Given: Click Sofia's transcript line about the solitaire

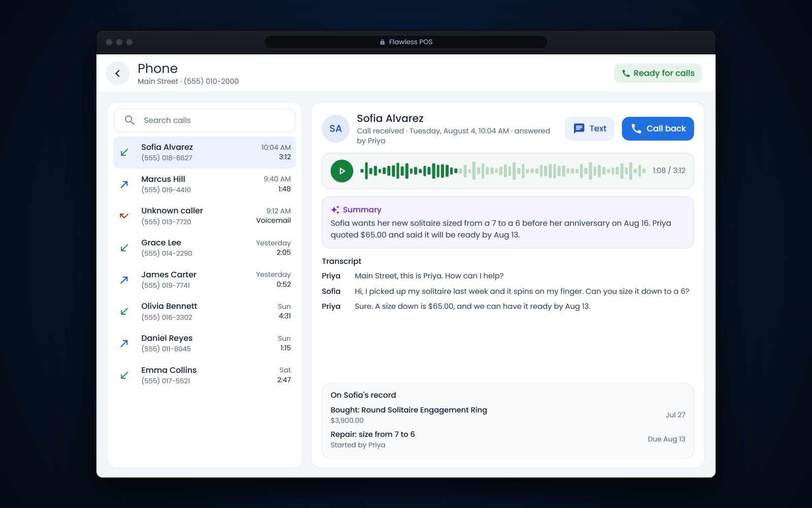Looking at the screenshot, I should 522,291.
